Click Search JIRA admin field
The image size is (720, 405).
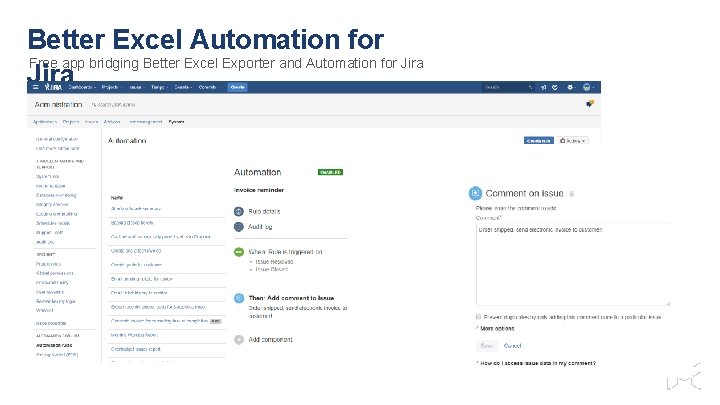[113, 105]
